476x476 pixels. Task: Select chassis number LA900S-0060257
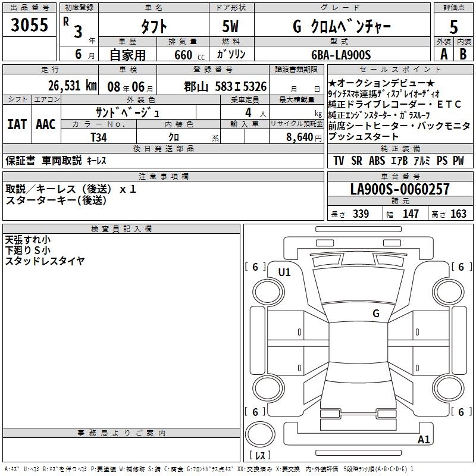coord(400,189)
